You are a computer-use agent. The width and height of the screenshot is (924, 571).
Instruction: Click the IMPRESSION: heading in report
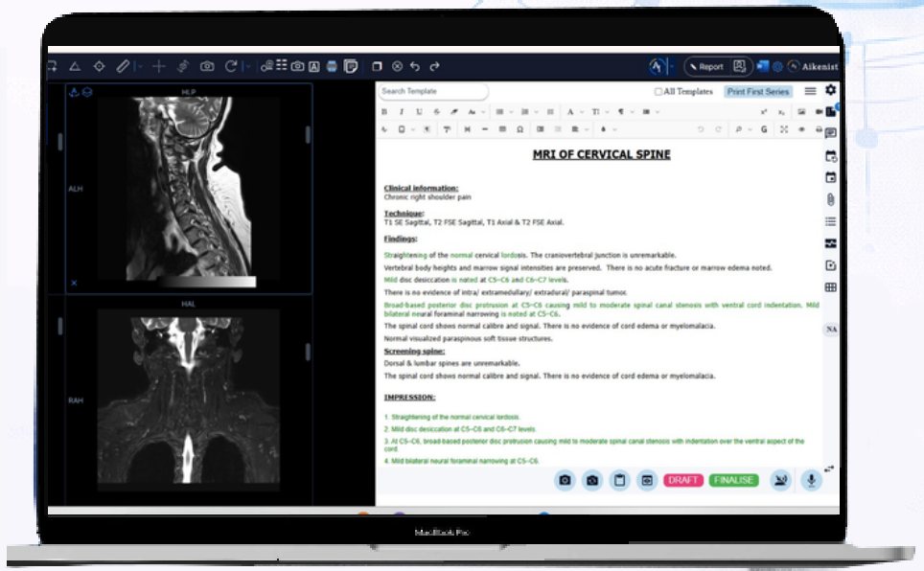(x=409, y=398)
